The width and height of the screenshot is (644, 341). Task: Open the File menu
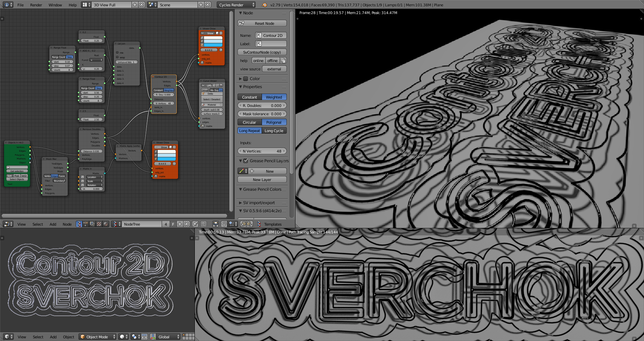point(20,5)
